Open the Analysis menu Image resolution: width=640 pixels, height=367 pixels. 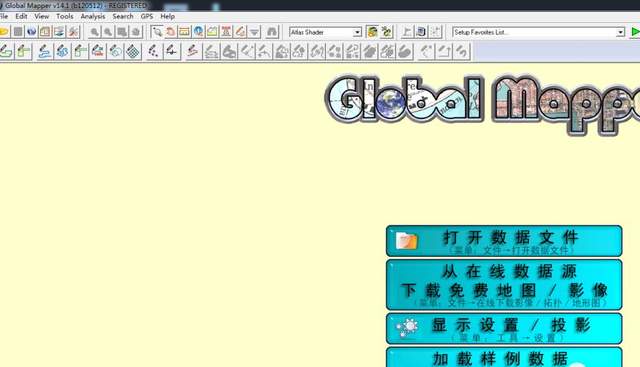[x=93, y=16]
